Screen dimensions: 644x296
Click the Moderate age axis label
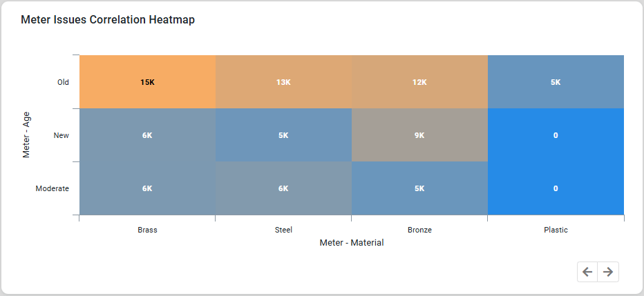coord(53,188)
